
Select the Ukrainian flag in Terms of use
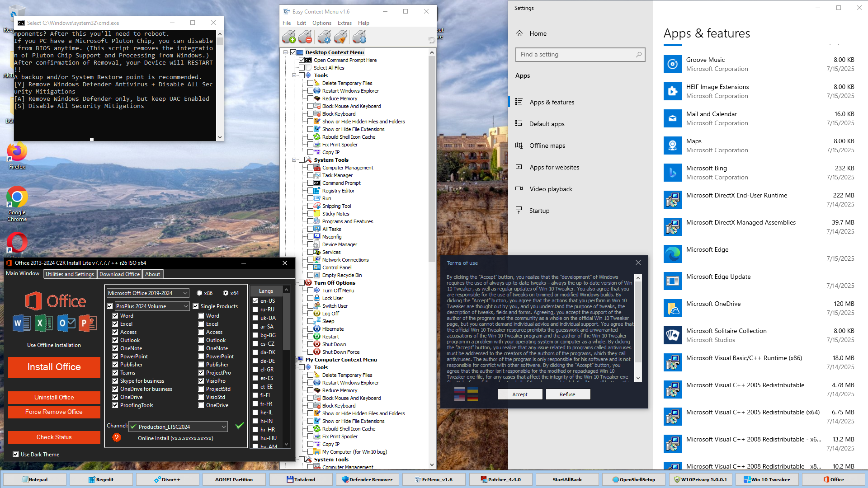tap(472, 390)
